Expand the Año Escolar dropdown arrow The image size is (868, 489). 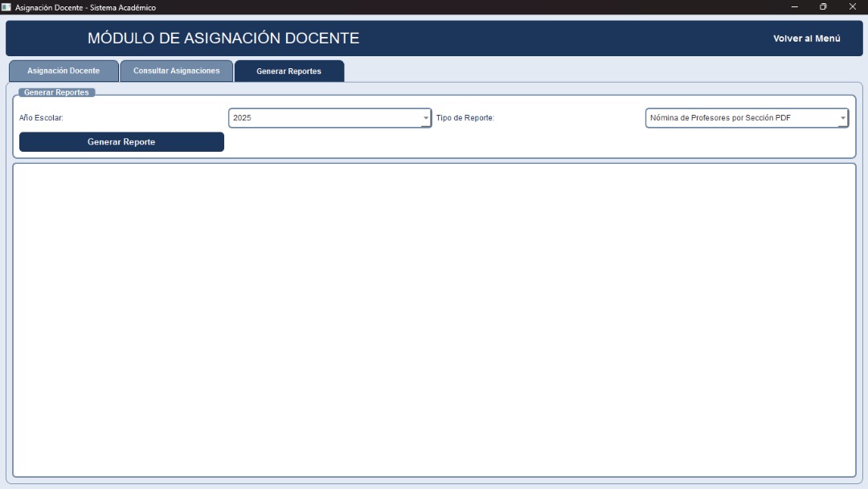pos(426,118)
